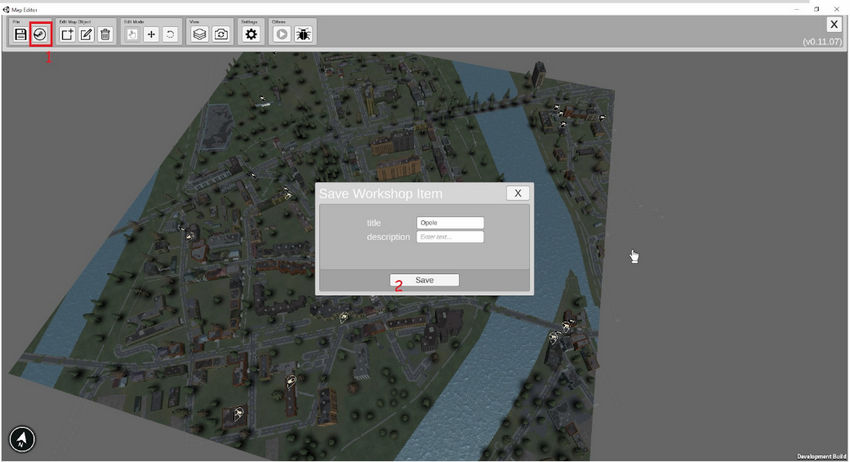This screenshot has width=850, height=462.
Task: Click the debug bug icon
Action: (302, 34)
